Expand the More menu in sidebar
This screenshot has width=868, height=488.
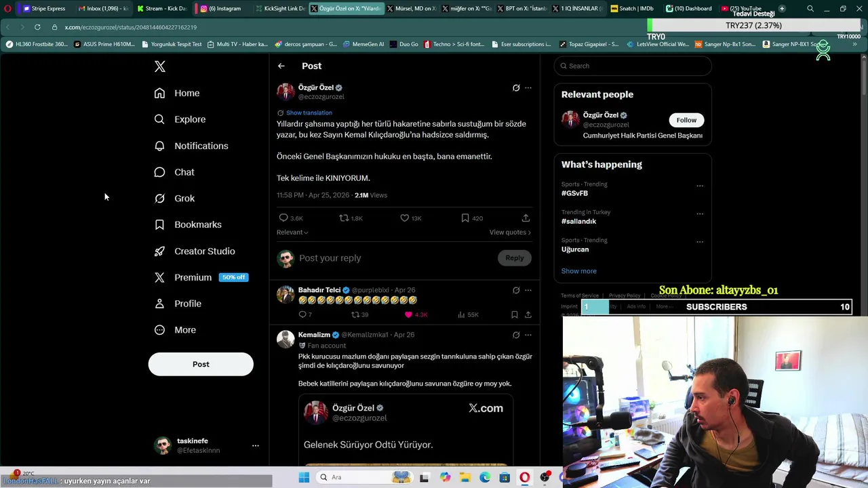coord(175,330)
